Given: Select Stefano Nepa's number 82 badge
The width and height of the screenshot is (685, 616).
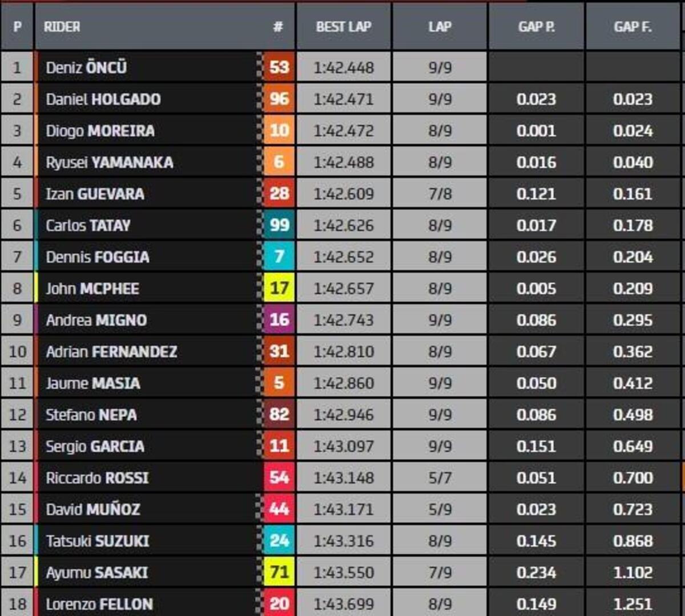Looking at the screenshot, I should pos(279,415).
